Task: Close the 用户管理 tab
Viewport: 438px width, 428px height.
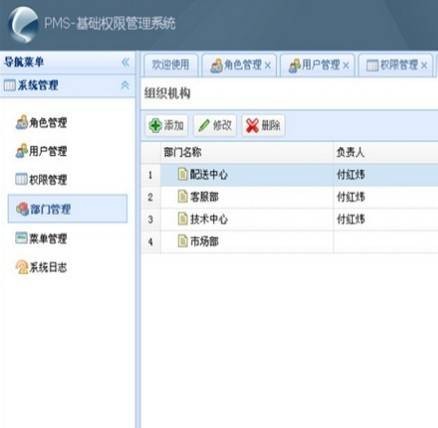Action: (x=346, y=66)
